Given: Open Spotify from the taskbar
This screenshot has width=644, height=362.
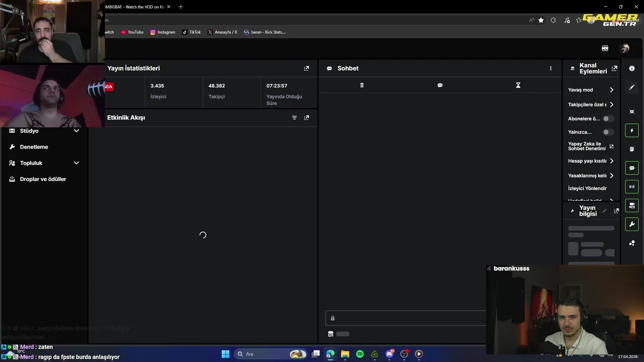Looking at the screenshot, I should [x=360, y=354].
